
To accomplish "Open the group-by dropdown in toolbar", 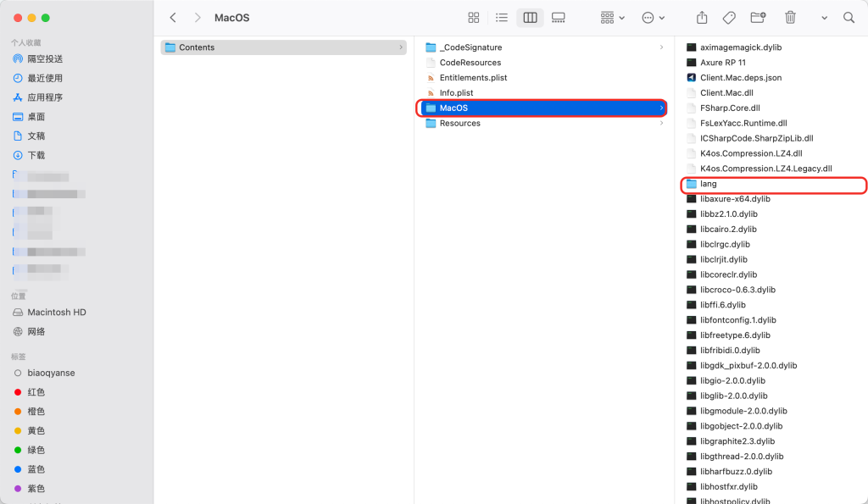I will pyautogui.click(x=612, y=18).
